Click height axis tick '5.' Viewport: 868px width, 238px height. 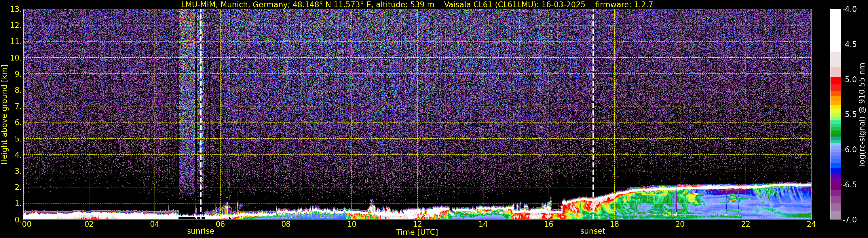(18, 139)
